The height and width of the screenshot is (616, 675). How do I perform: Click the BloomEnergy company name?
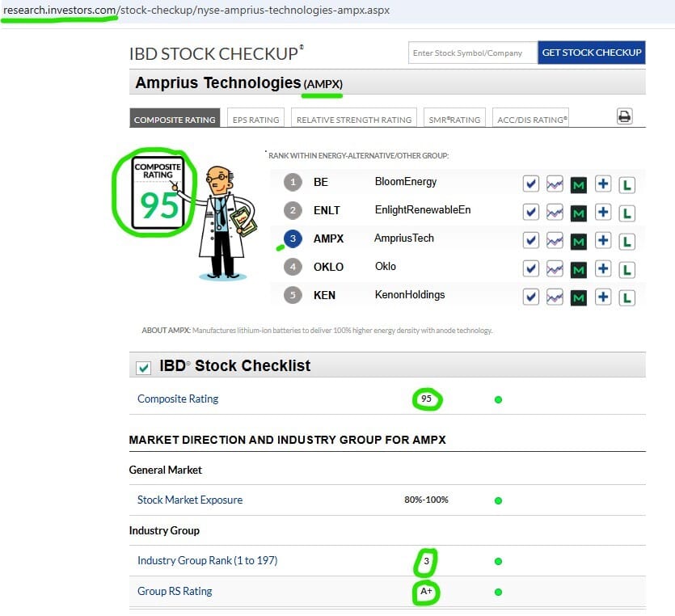click(x=406, y=182)
